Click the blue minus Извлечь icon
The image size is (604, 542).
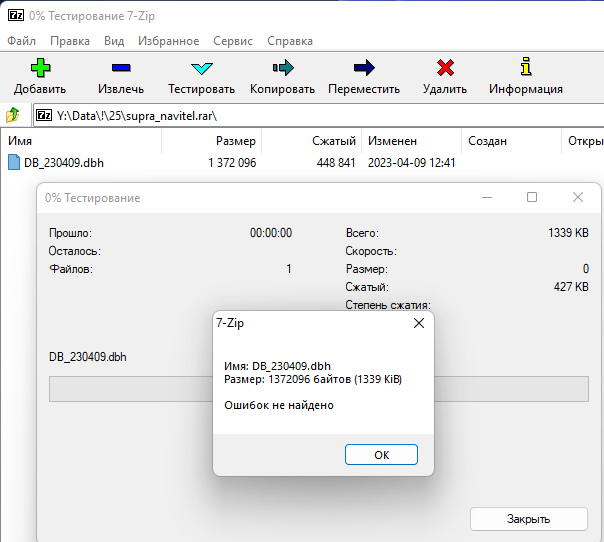coord(120,69)
